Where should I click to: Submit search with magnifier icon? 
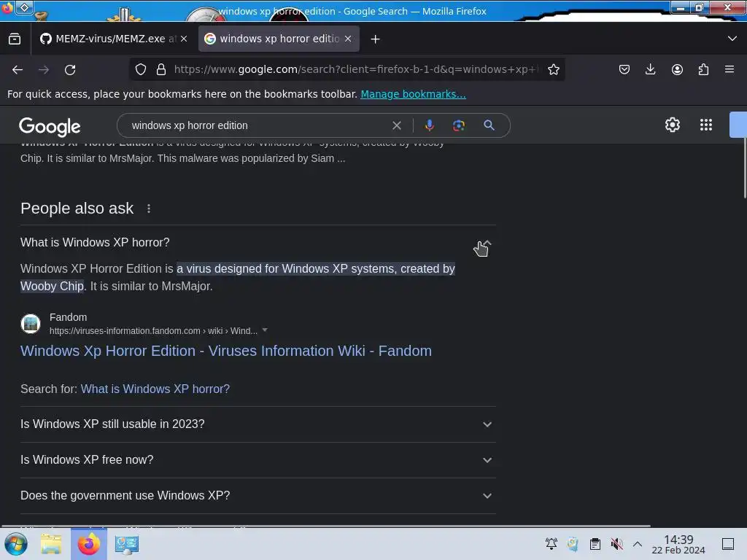489,125
